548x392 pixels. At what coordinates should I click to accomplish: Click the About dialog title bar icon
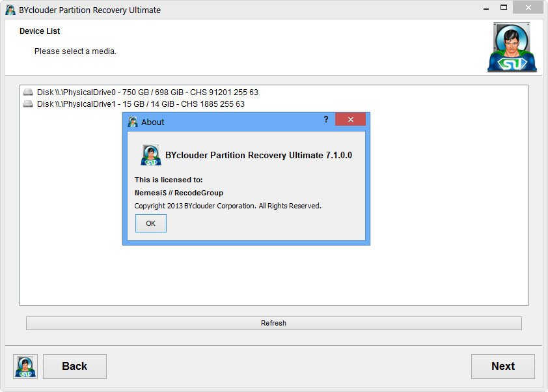pos(133,122)
